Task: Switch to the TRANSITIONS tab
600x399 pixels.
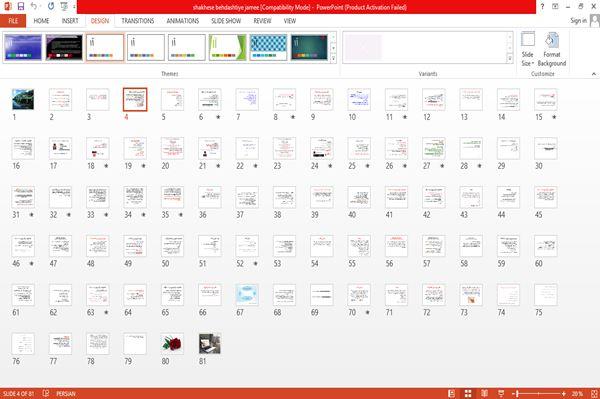Action: [x=138, y=21]
